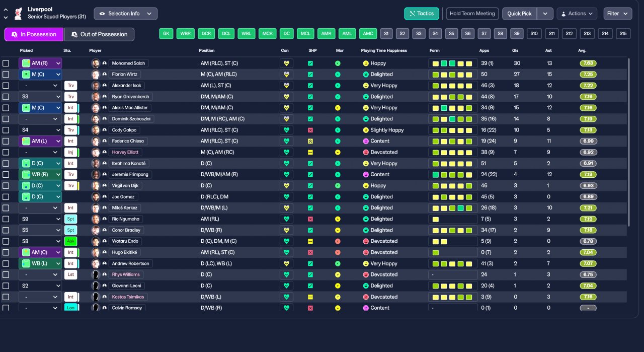The image size is (644, 352).
Task: Click the Hold Team Meeting button
Action: [472, 14]
